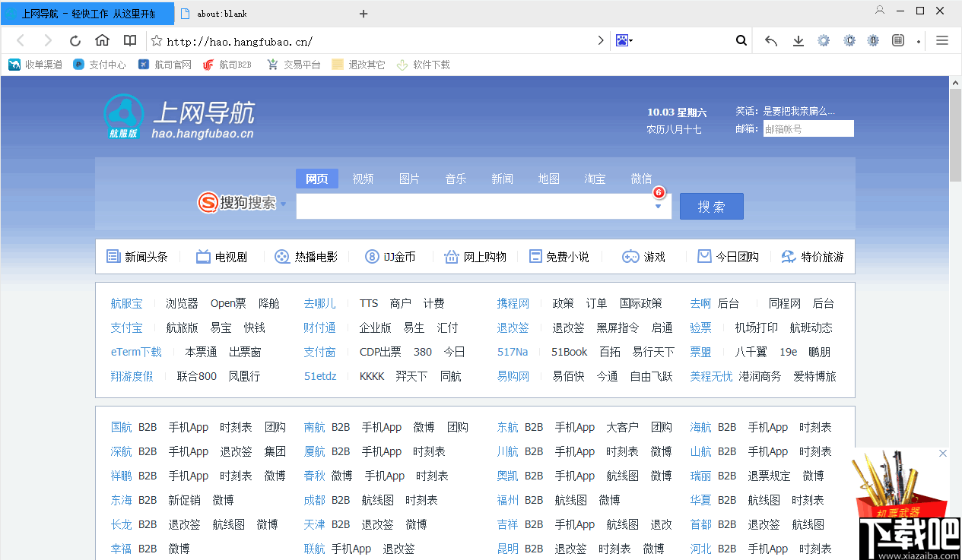Open the browser download manager icon
This screenshot has height=560, width=962.
pos(797,41)
